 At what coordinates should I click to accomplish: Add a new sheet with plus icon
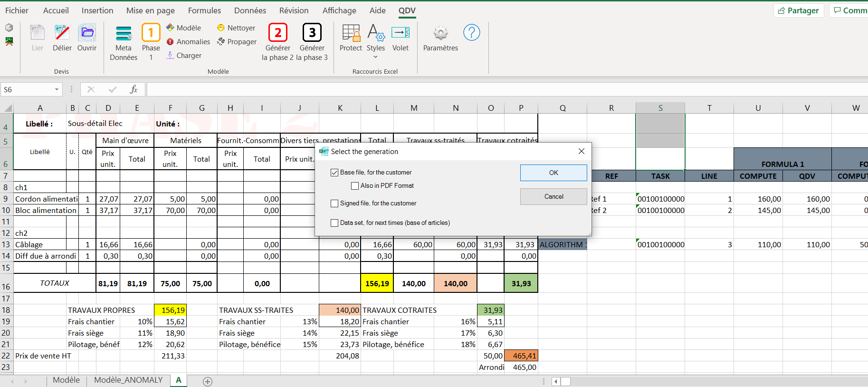click(x=208, y=381)
